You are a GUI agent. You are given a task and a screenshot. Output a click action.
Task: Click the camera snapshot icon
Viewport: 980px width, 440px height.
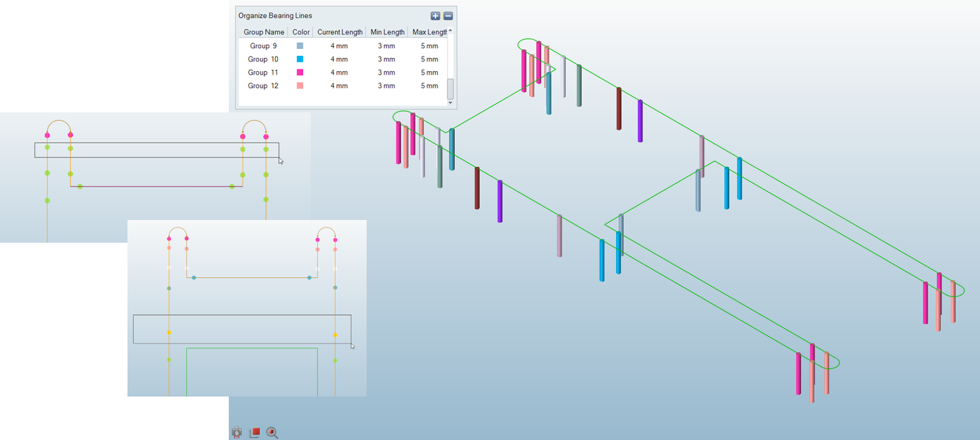click(x=237, y=432)
